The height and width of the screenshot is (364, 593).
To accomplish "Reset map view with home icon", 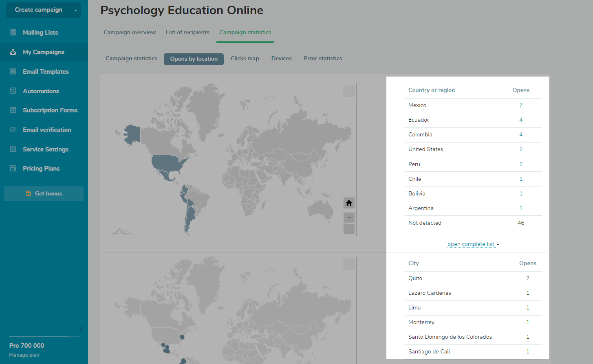I will pos(349,203).
